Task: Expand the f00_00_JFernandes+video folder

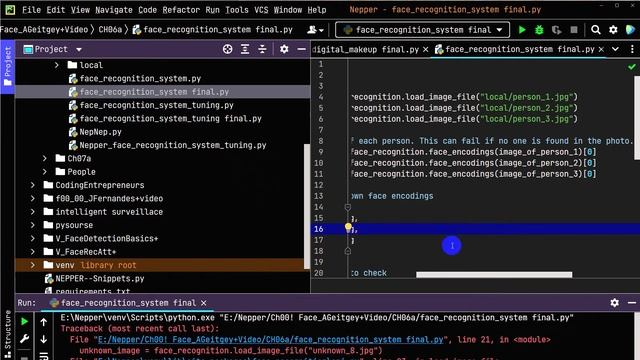Action: click(33, 198)
